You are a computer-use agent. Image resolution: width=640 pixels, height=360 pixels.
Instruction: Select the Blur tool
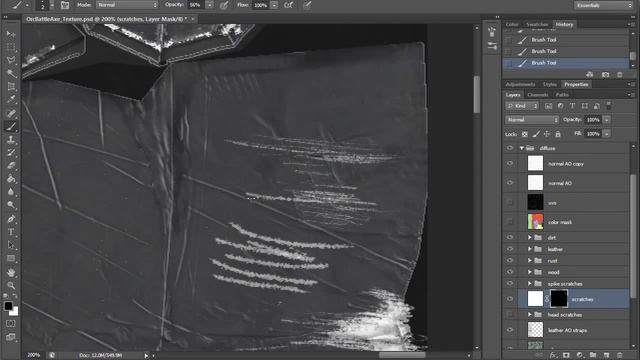coord(11,192)
